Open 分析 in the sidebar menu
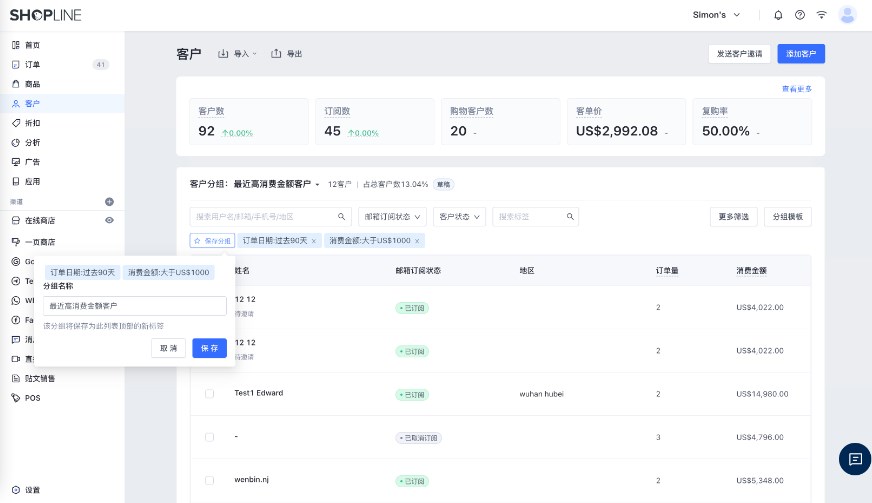Viewport: 872px width, 503px height. point(33,142)
